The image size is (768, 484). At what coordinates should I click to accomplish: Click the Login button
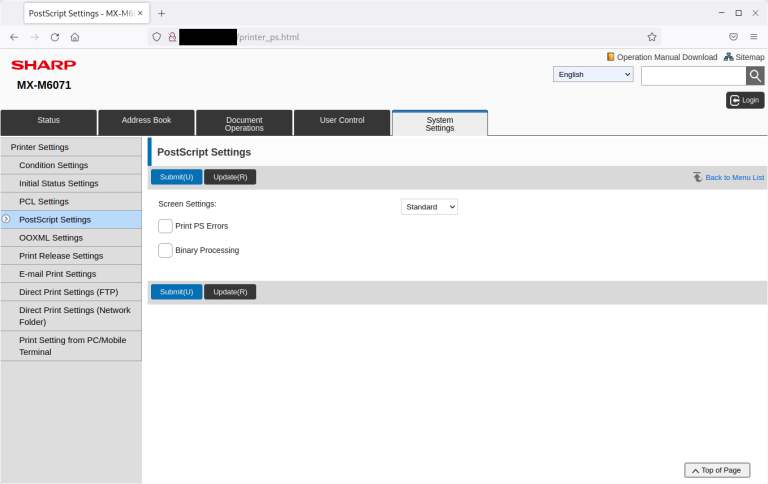tap(745, 100)
